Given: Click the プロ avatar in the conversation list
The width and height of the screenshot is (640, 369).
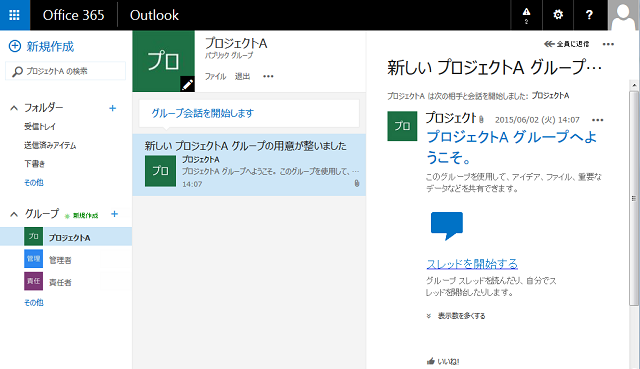Looking at the screenshot, I should click(x=160, y=171).
